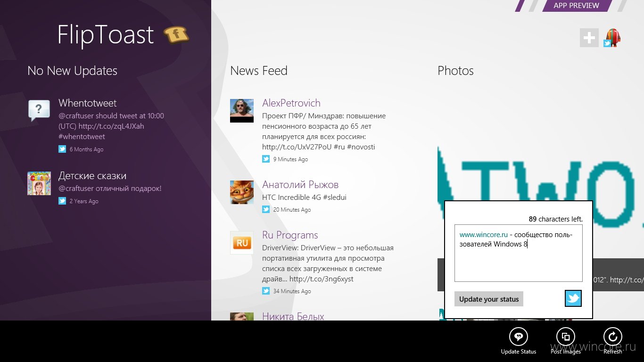Open the rocket avatar Twitter account icon
Viewport: 644px width, 362px height.
pyautogui.click(x=612, y=38)
